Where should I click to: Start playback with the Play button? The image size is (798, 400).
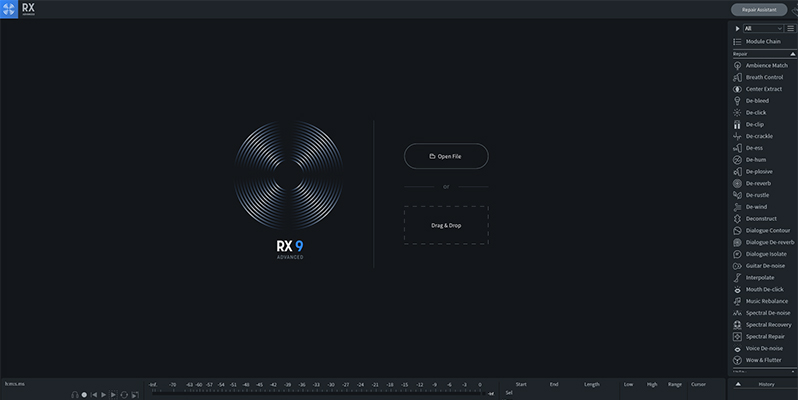click(104, 395)
